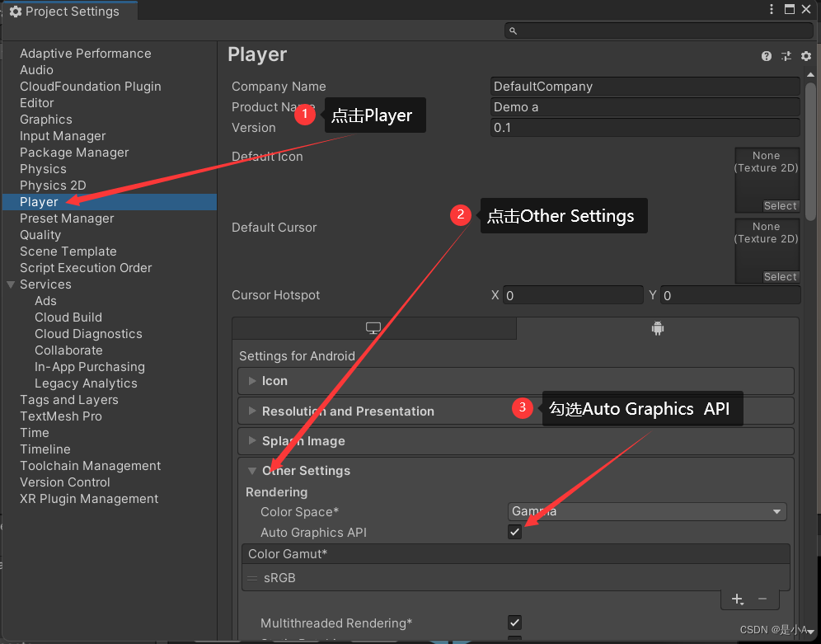
Task: Select TextMesh Pro settings
Action: point(61,416)
